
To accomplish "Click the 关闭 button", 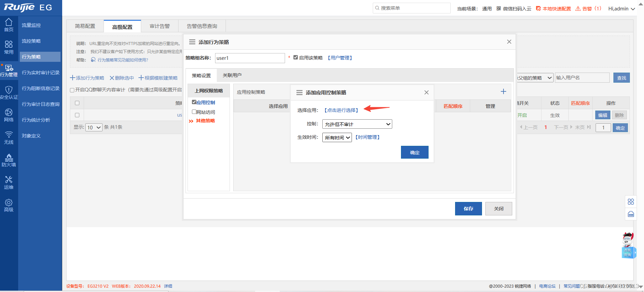I will 498,209.
